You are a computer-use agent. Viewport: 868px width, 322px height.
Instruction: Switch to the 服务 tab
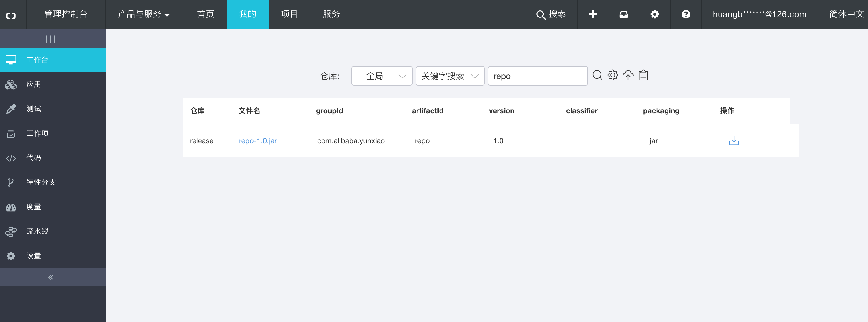pyautogui.click(x=332, y=14)
